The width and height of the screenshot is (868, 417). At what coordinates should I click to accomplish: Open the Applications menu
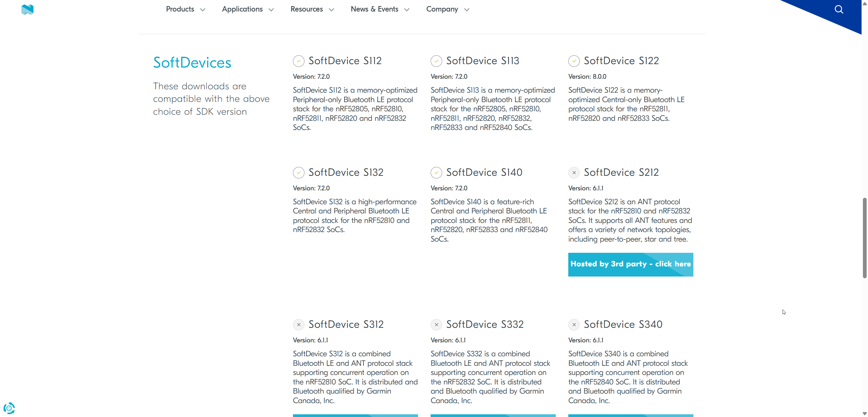pyautogui.click(x=242, y=9)
